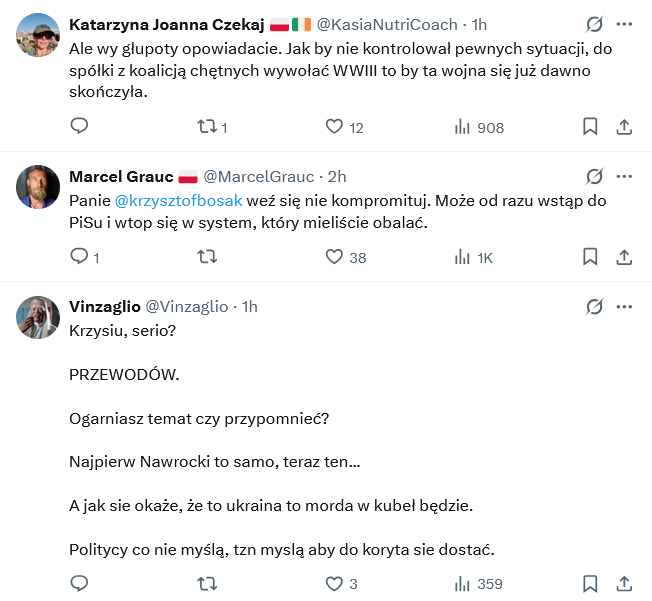Share Vinzaglio's tweet

(624, 583)
